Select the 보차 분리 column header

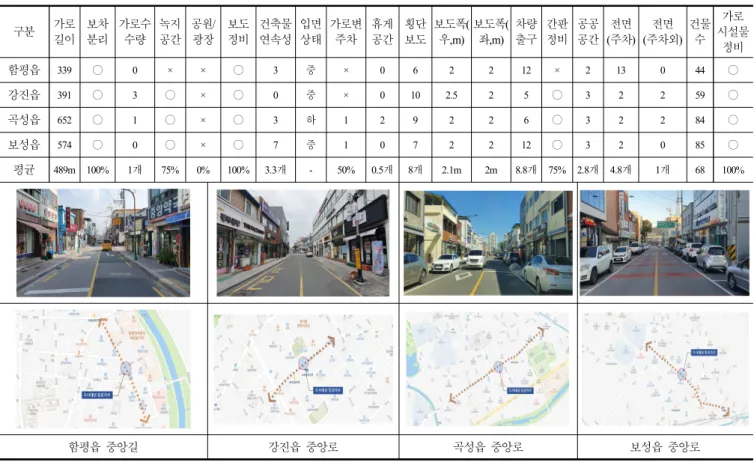click(98, 32)
